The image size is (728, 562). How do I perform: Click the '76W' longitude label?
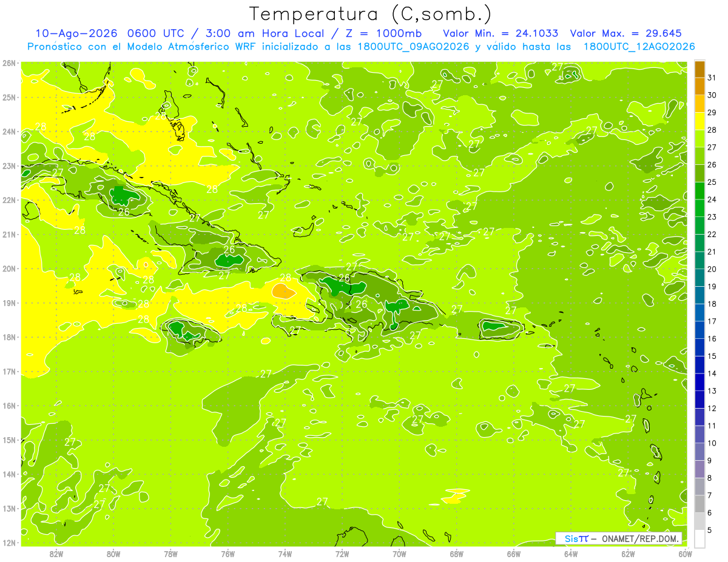click(x=227, y=554)
